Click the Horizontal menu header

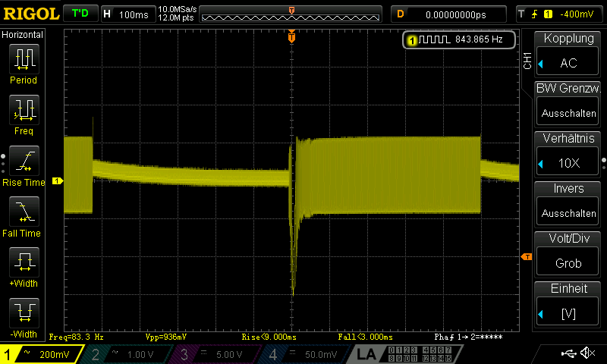coord(23,35)
